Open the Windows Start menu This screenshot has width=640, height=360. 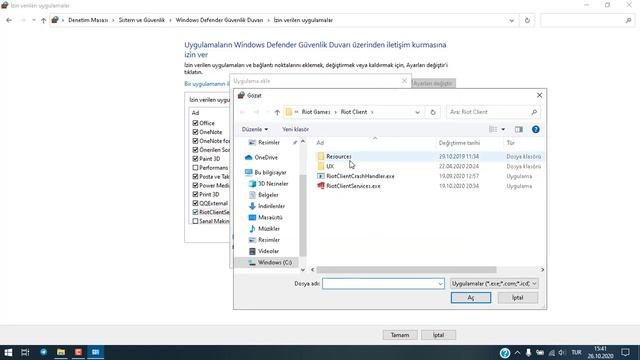[x=8, y=352]
